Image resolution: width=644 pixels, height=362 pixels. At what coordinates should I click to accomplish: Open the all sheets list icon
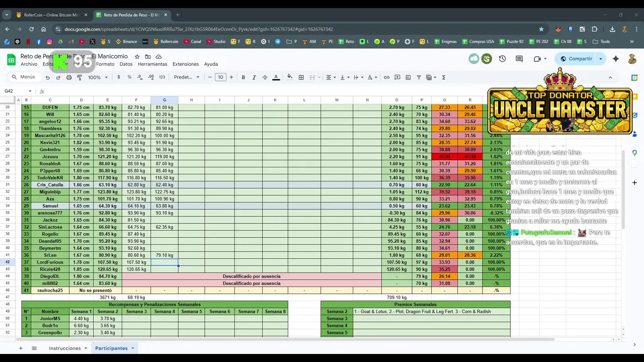click(34, 348)
